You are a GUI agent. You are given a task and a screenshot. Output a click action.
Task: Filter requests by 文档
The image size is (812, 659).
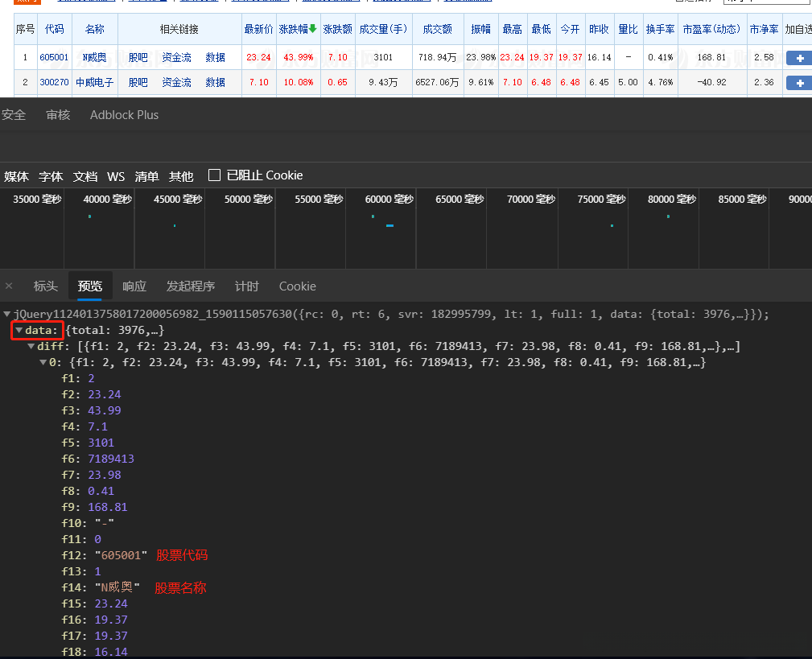(x=85, y=176)
